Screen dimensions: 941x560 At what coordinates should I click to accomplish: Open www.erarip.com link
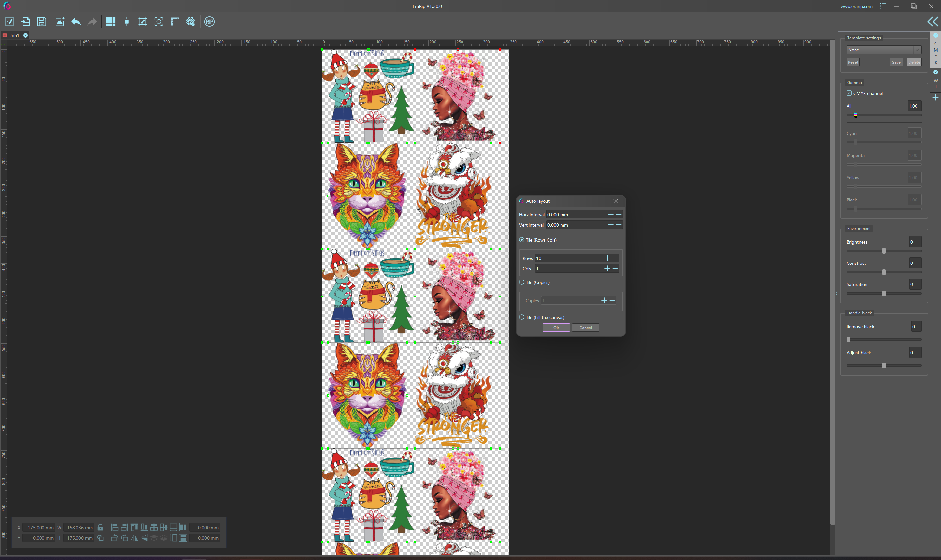coord(857,6)
